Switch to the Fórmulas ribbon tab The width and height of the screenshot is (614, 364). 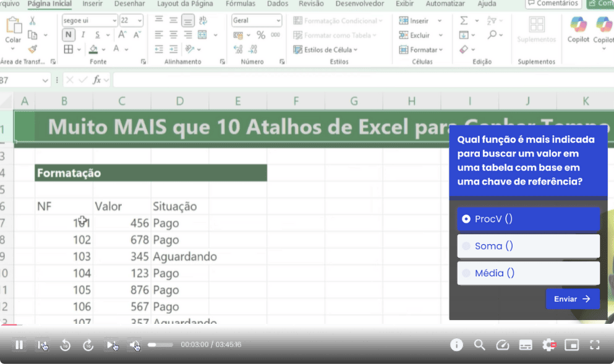241,4
